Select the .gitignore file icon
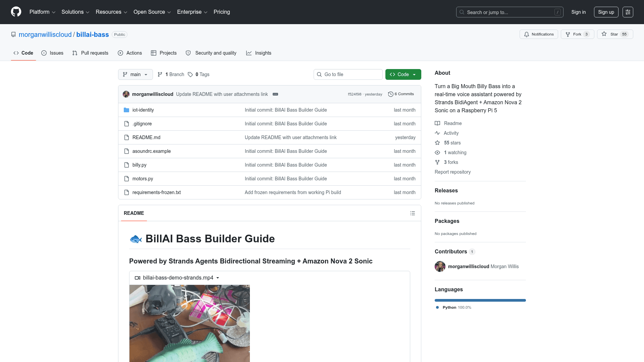This screenshot has height=362, width=644. click(x=126, y=124)
